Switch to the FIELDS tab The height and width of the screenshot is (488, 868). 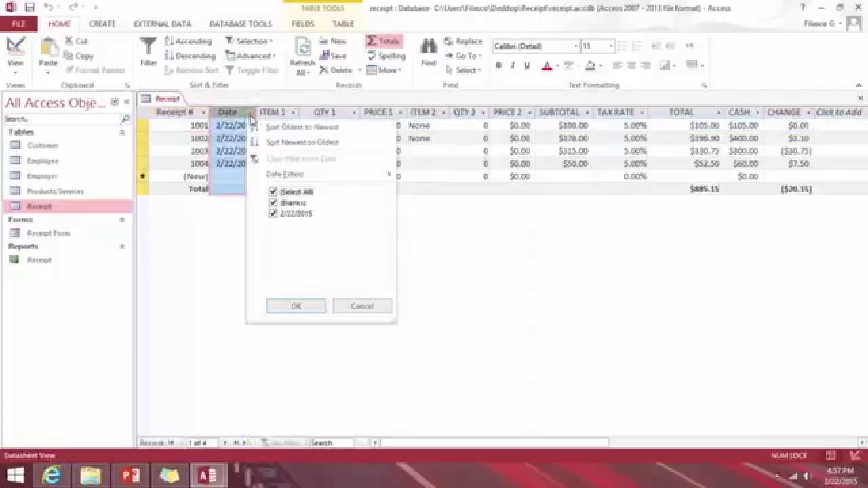coord(302,24)
